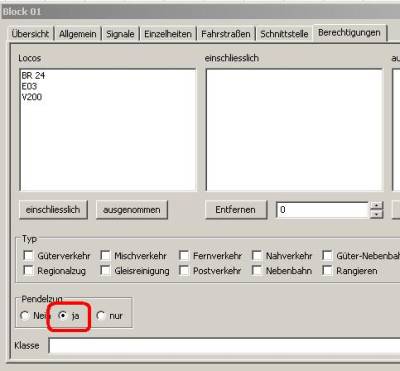Decrease value with spinner down arrow

[x=376, y=214]
